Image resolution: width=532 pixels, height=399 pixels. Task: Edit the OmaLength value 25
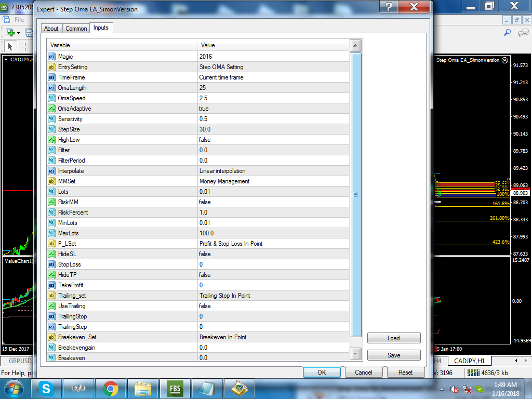273,88
